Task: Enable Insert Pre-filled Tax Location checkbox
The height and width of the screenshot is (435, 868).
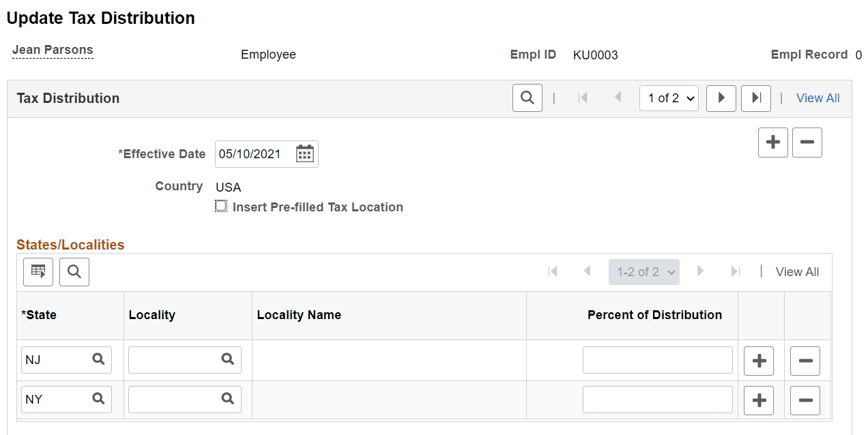Action: pyautogui.click(x=221, y=206)
